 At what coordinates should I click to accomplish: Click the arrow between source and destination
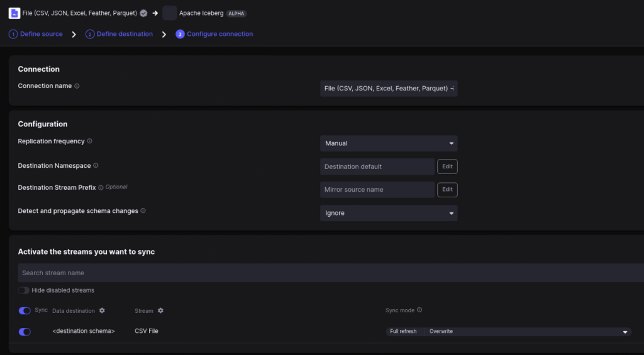click(155, 13)
